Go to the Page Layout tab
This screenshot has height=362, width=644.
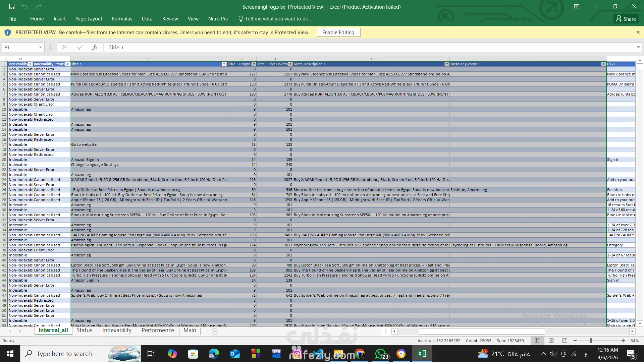89,19
